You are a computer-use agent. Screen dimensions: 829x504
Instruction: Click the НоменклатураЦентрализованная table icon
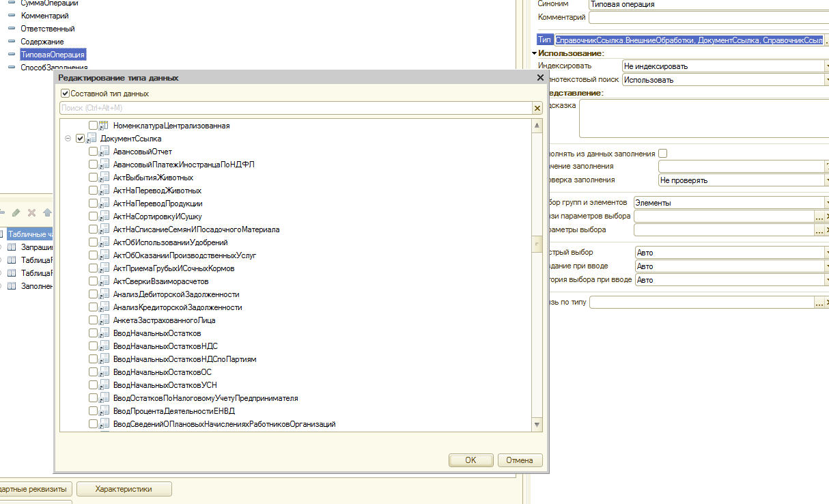(104, 126)
